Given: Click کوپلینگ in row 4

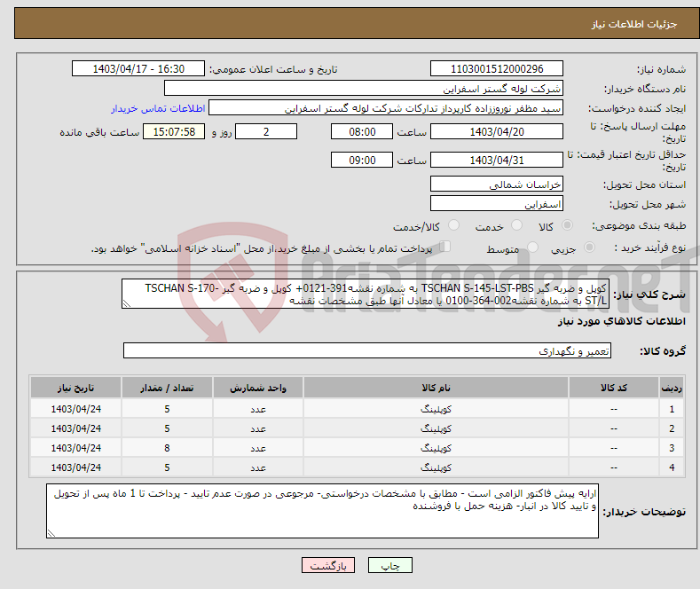Looking at the screenshot, I should [436, 467].
